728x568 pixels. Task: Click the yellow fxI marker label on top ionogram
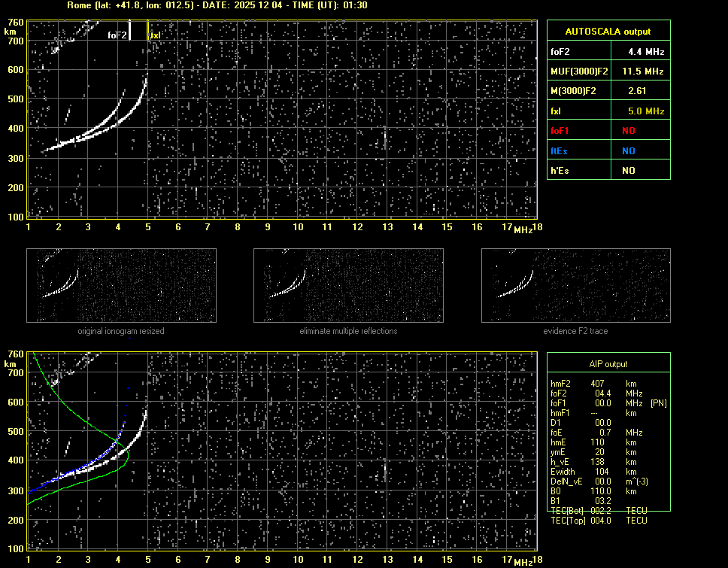point(156,35)
